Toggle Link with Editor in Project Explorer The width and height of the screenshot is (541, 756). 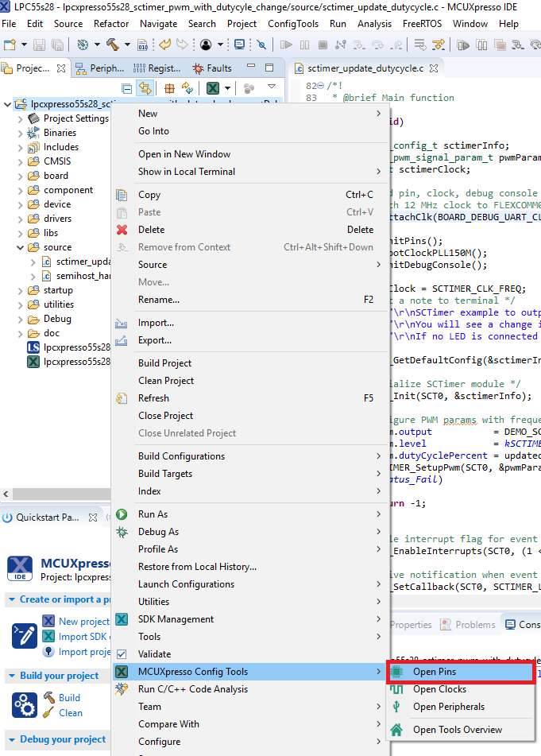[x=145, y=88]
